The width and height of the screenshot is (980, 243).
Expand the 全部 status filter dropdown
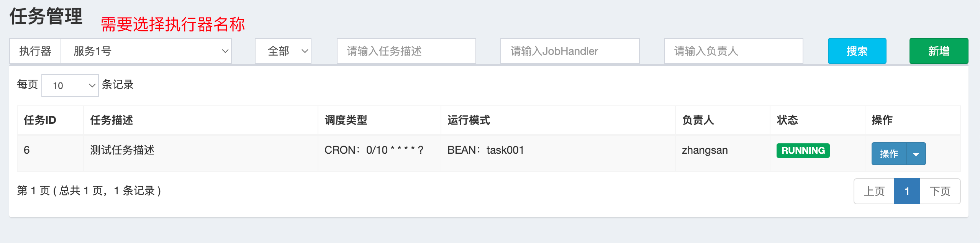coord(283,51)
